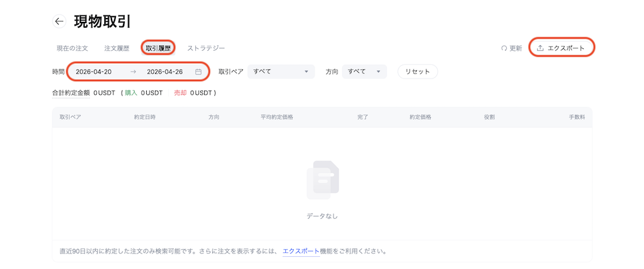The image size is (644, 269).
Task: Click the リセット button
Action: click(x=417, y=71)
